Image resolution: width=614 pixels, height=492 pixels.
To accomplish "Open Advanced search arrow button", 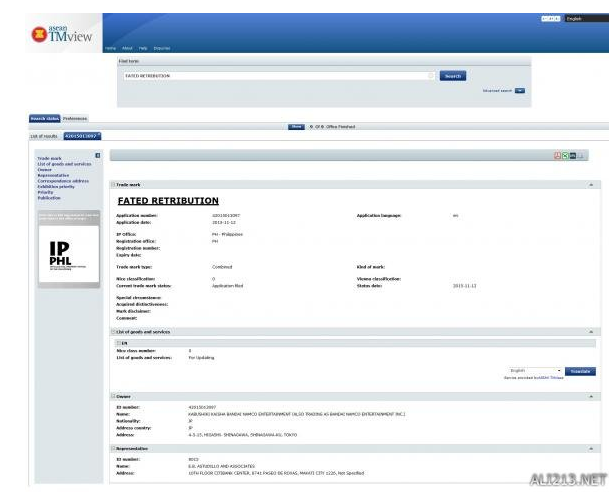I will [520, 91].
